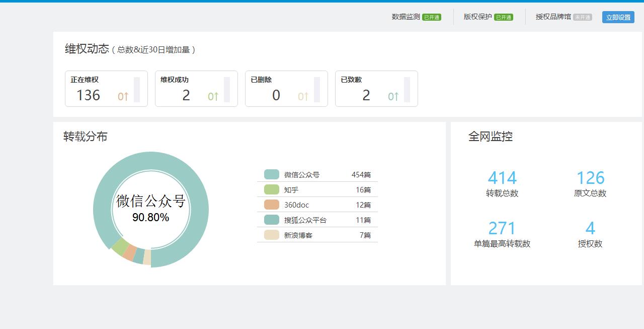This screenshot has height=329, width=644.
Task: Open the 数据监测 menu item
Action: (405, 17)
